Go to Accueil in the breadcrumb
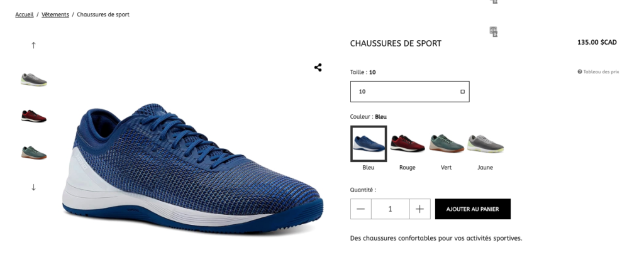Image resolution: width=644 pixels, height=277 pixels. pos(25,14)
